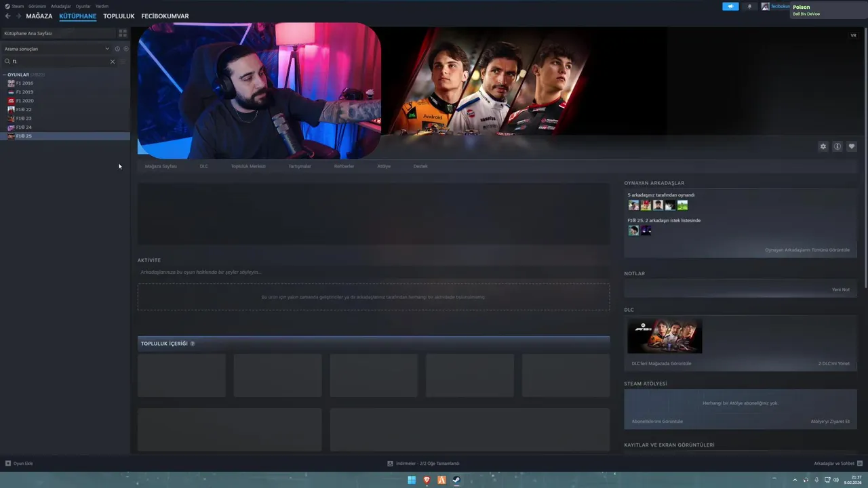Screen dimensions: 868x488
Task: Switch library to grid view icon
Action: 123,33
